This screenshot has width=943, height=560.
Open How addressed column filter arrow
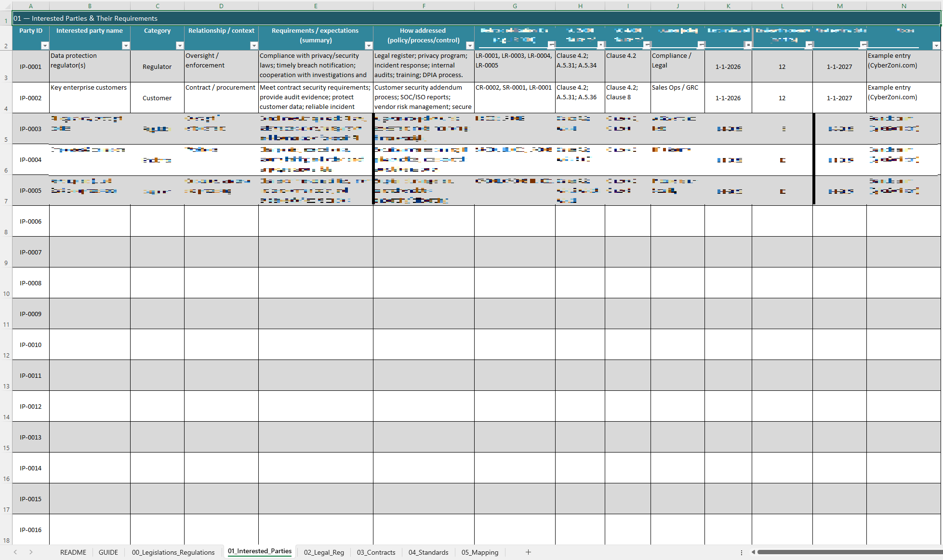470,45
